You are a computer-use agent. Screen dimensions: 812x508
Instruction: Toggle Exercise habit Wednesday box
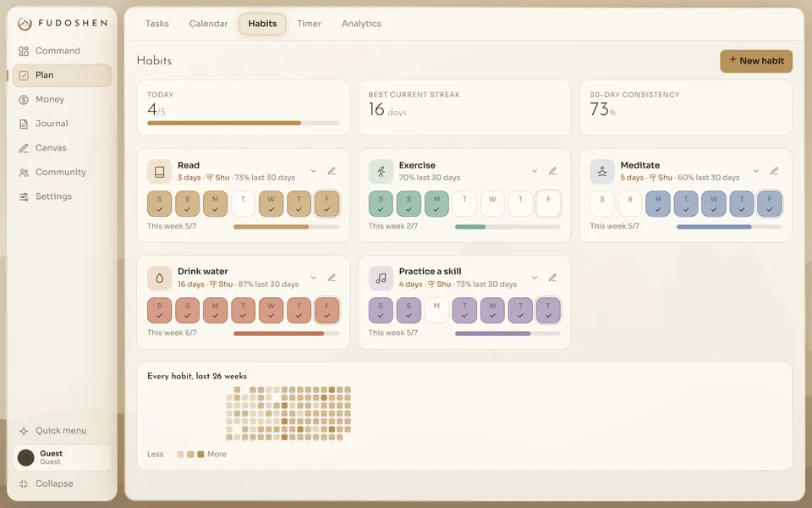click(x=492, y=204)
